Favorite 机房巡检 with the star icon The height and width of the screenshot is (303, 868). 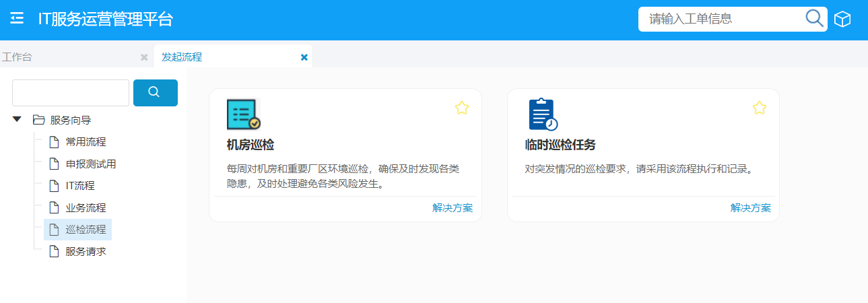[461, 108]
